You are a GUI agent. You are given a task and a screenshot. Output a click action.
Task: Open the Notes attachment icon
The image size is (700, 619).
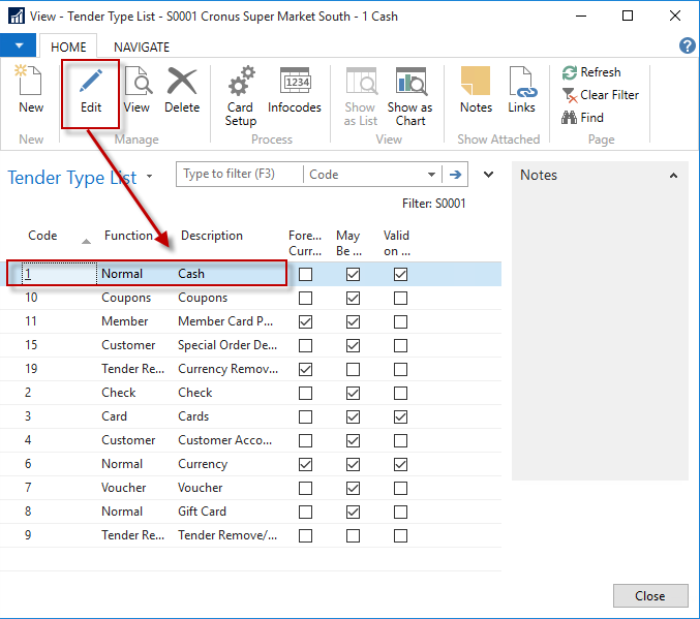[476, 91]
